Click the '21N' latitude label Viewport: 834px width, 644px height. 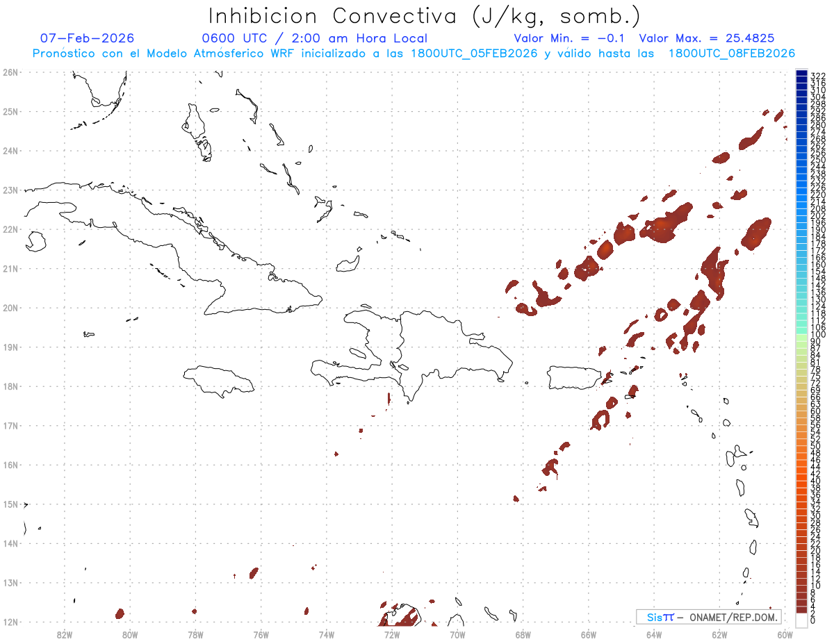tap(10, 268)
